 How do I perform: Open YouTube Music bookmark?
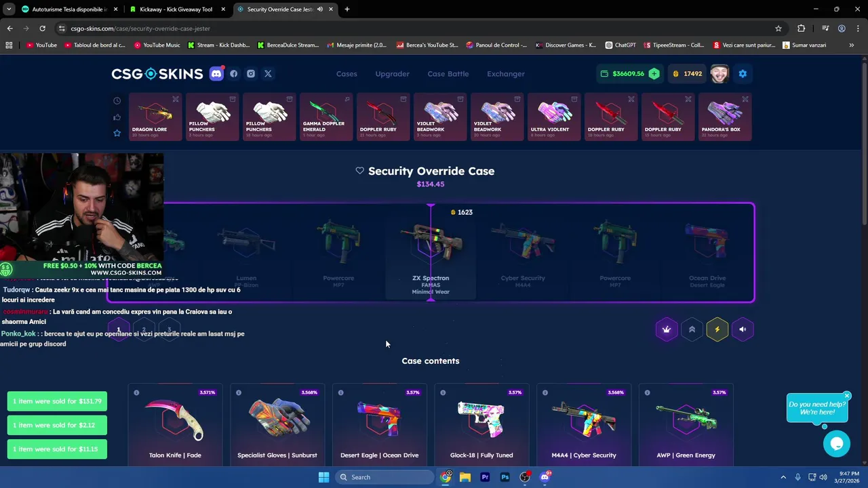point(157,45)
